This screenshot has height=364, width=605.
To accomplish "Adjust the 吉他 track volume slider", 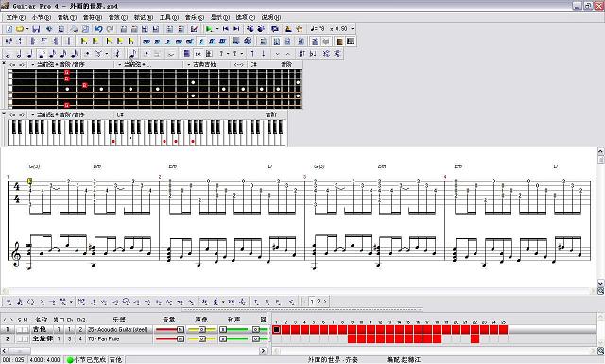I will [169, 329].
